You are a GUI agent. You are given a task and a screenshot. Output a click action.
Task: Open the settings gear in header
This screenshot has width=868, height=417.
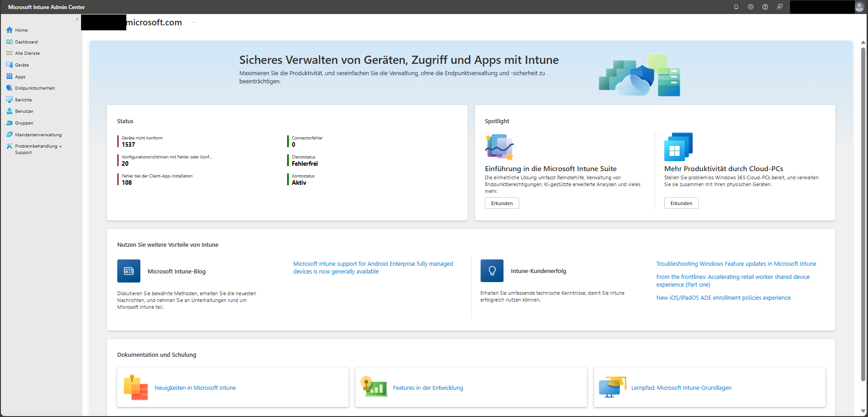click(x=751, y=7)
